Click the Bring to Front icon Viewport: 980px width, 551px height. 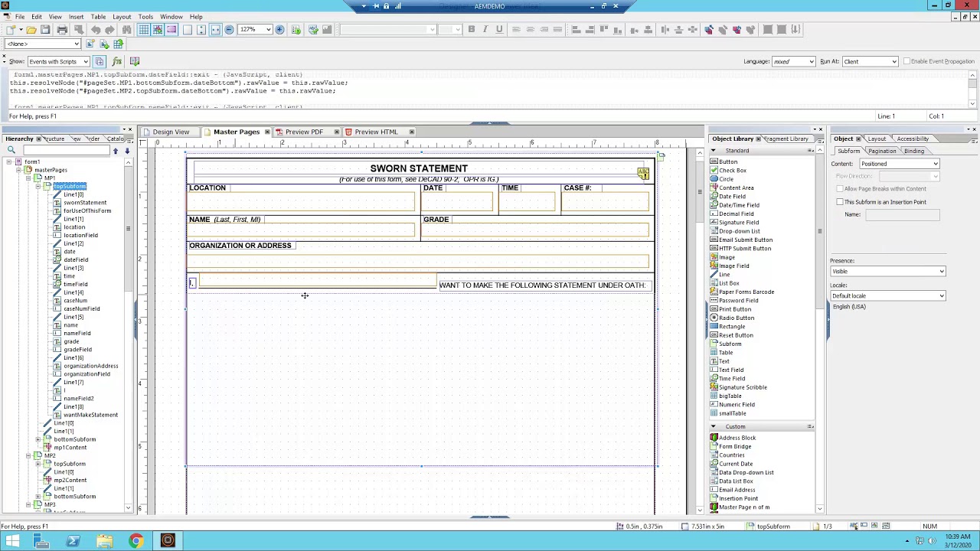709,30
